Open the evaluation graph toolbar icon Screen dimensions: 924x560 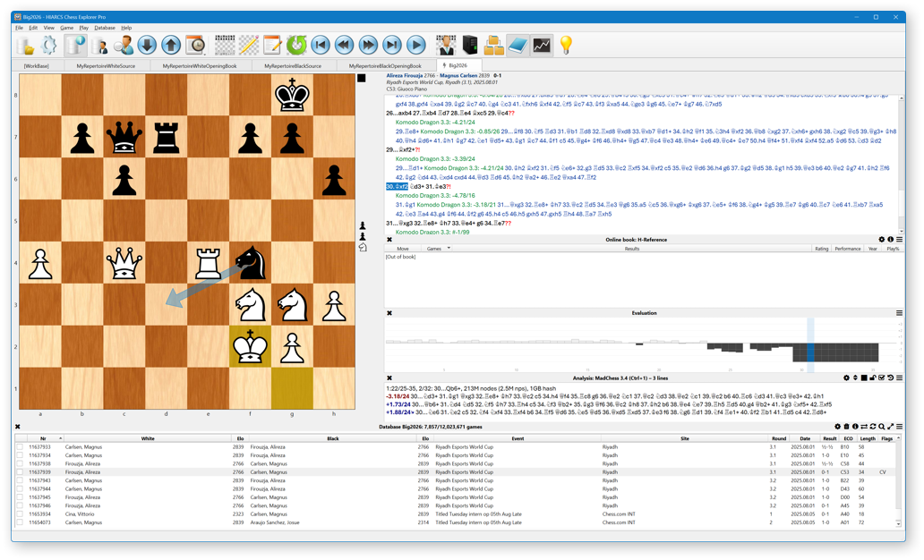point(542,46)
